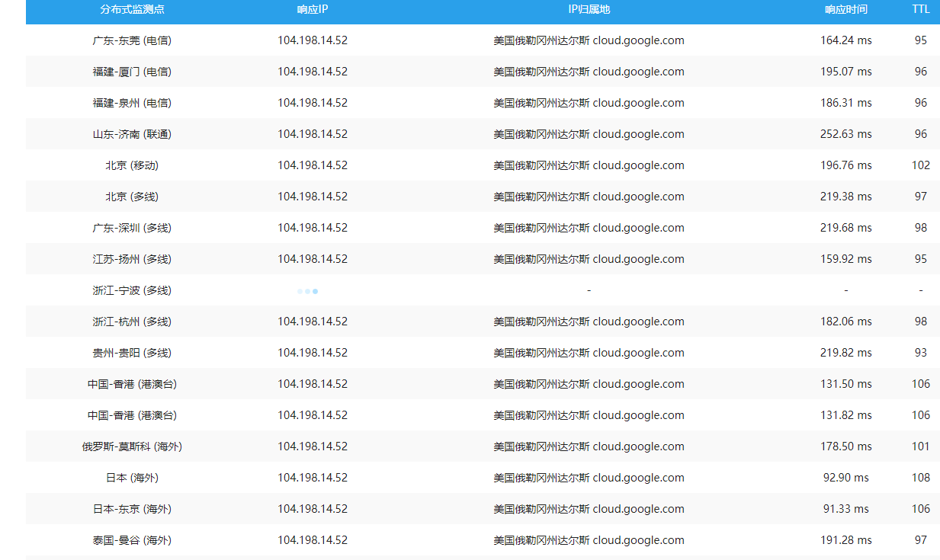Select the 俄罗斯-莫斯科 (海外) node
940x560 pixels.
132,446
